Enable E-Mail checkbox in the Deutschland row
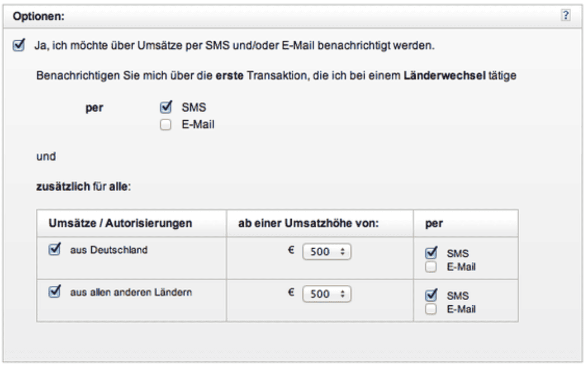588x369 pixels. pyautogui.click(x=431, y=267)
